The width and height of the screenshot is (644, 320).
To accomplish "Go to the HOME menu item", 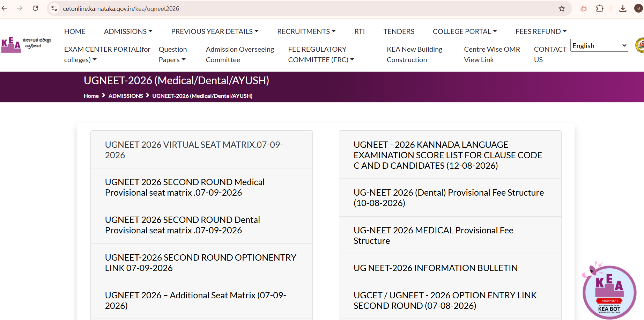I will 75,31.
